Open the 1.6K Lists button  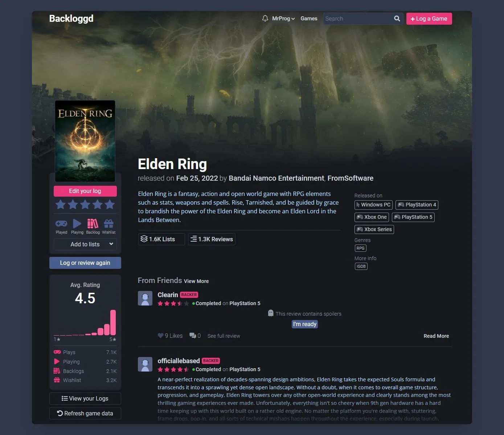tap(161, 239)
